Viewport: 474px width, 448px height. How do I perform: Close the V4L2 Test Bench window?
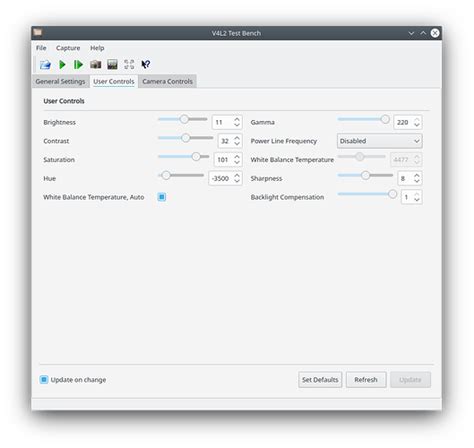tap(435, 33)
